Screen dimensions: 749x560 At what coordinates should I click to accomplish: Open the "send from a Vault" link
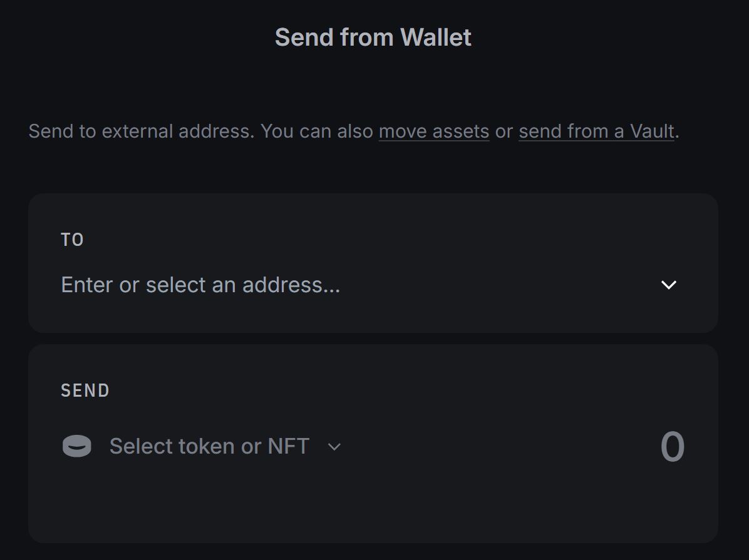click(x=596, y=131)
